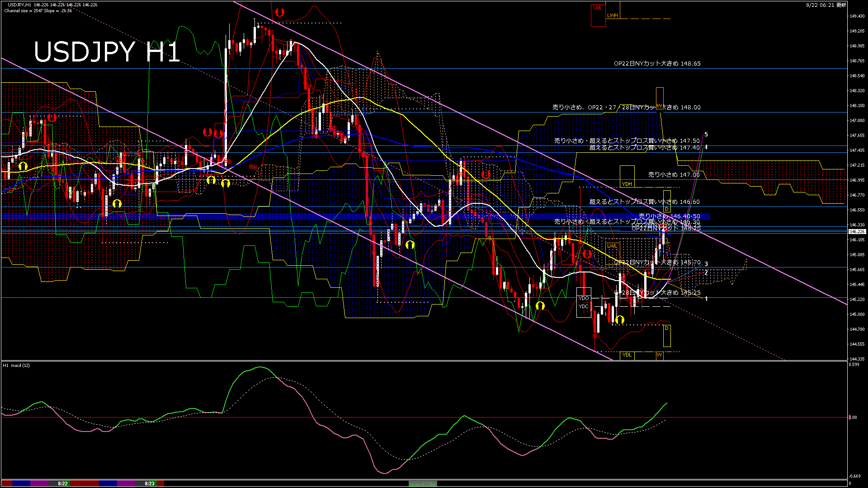Select the 0.599 MACD scale value
The height and width of the screenshot is (488, 868).
[854, 364]
